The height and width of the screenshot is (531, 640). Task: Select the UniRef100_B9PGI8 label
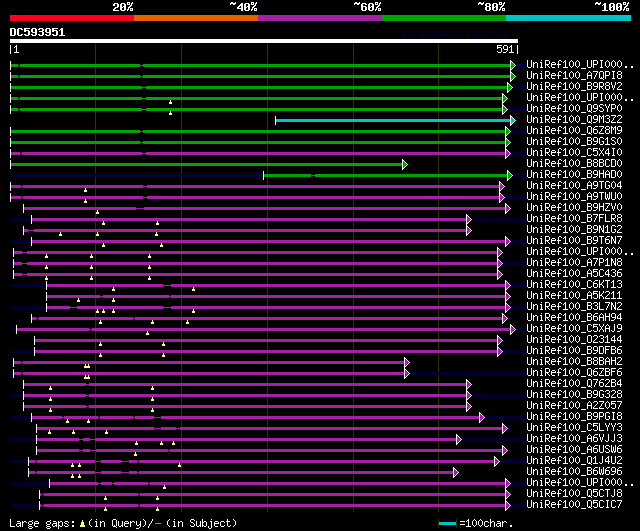tap(574, 417)
